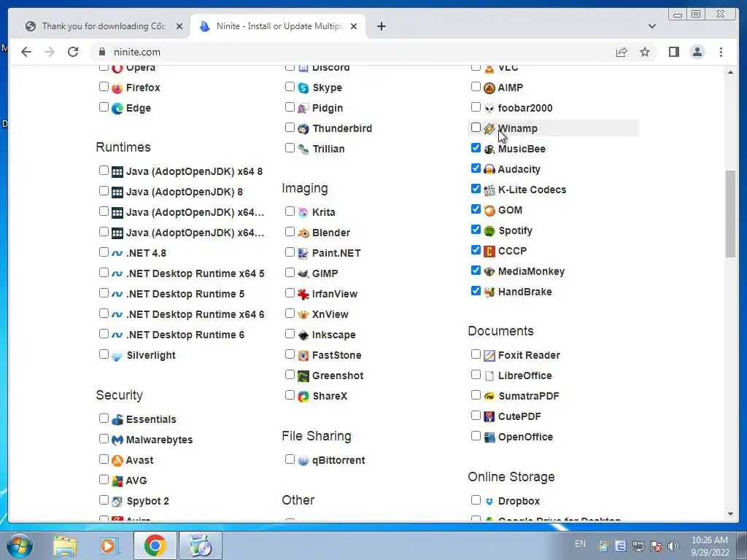Click the AIMP player icon

pos(489,88)
